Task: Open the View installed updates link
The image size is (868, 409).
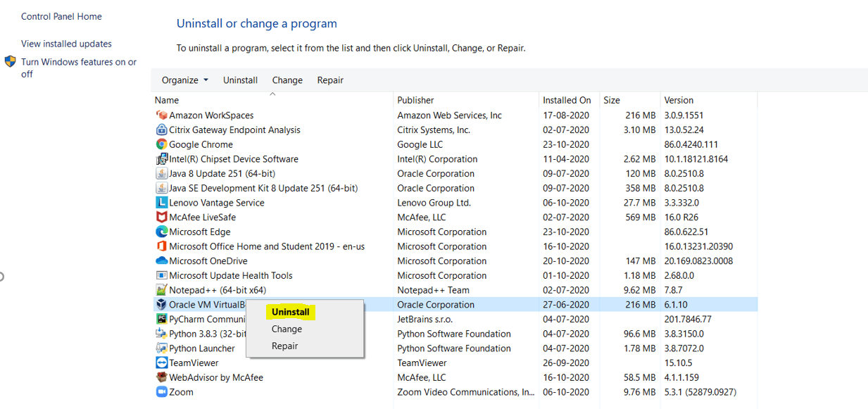Action: point(66,44)
